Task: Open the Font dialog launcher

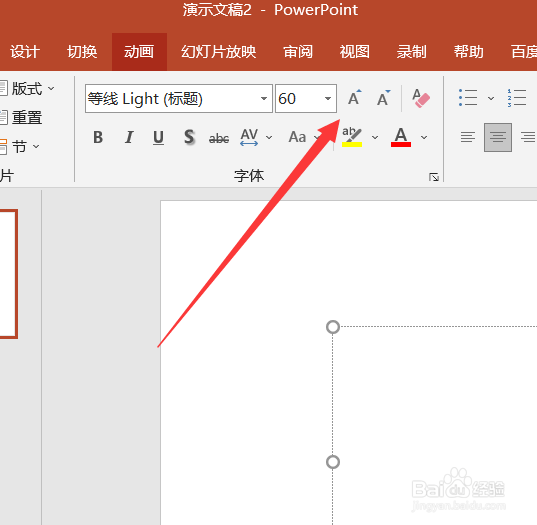Action: pos(434,177)
